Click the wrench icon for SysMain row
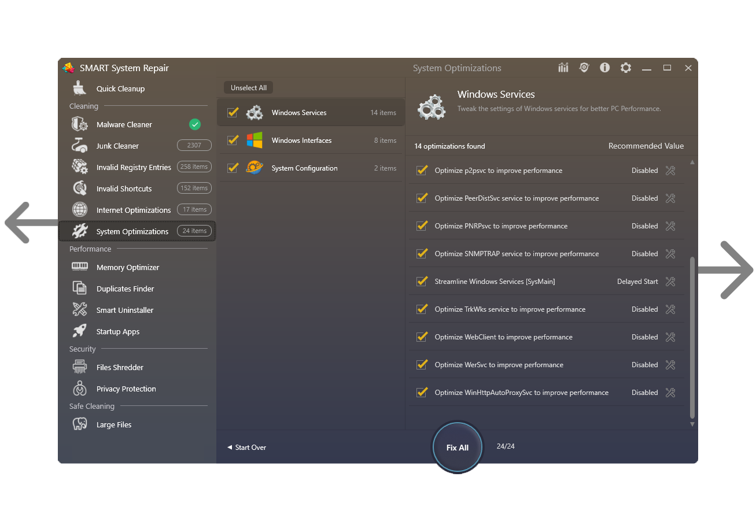 pos(670,282)
